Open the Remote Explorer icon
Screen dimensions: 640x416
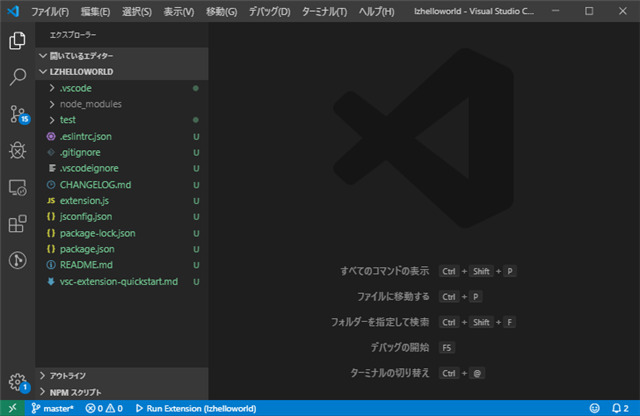[x=17, y=187]
